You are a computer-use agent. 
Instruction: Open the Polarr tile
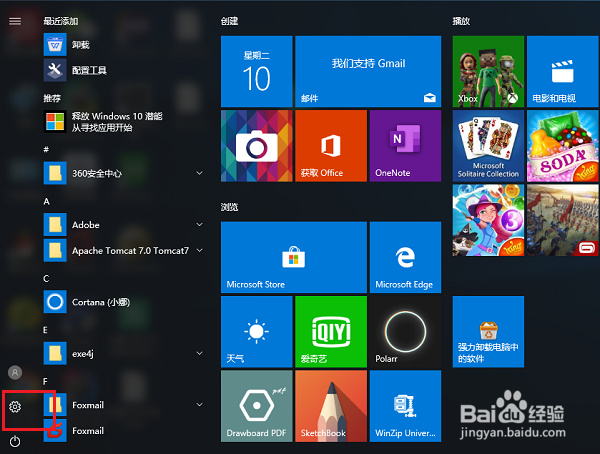405,332
